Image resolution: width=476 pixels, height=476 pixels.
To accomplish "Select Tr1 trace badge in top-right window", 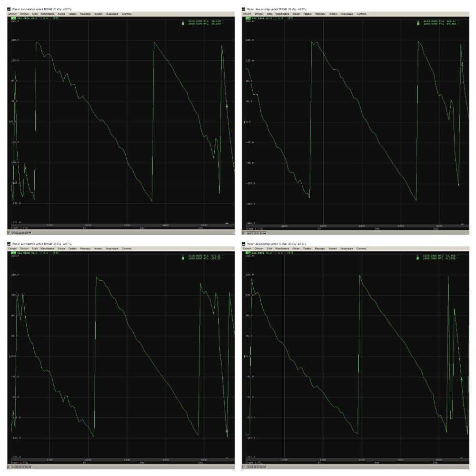I will click(248, 18).
